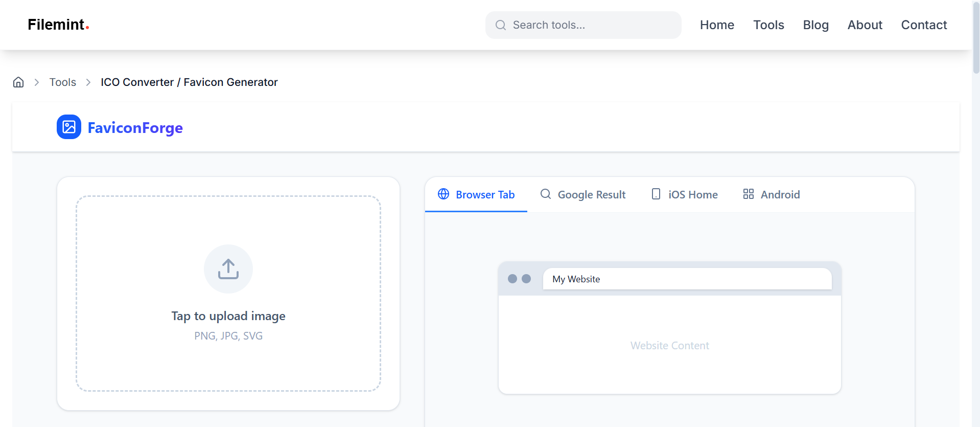This screenshot has width=980, height=427.
Task: Click the upload arrow icon
Action: pyautogui.click(x=228, y=269)
